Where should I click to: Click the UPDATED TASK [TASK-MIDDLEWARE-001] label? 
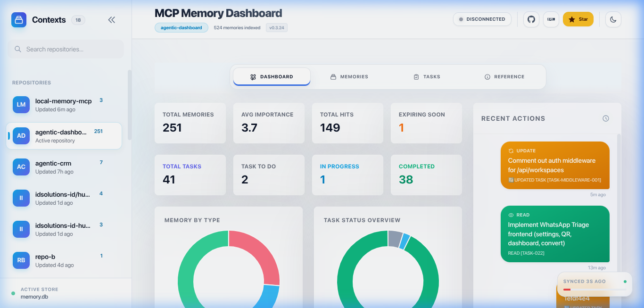pyautogui.click(x=554, y=180)
